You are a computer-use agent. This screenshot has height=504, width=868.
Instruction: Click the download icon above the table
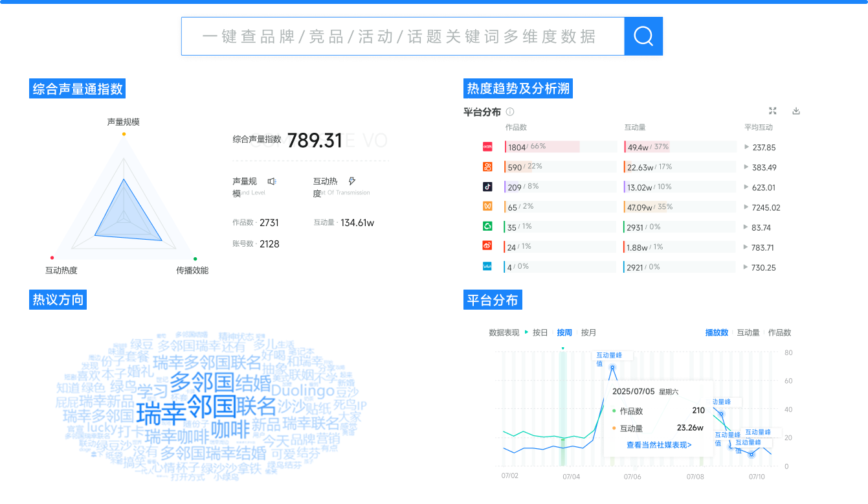pyautogui.click(x=796, y=111)
